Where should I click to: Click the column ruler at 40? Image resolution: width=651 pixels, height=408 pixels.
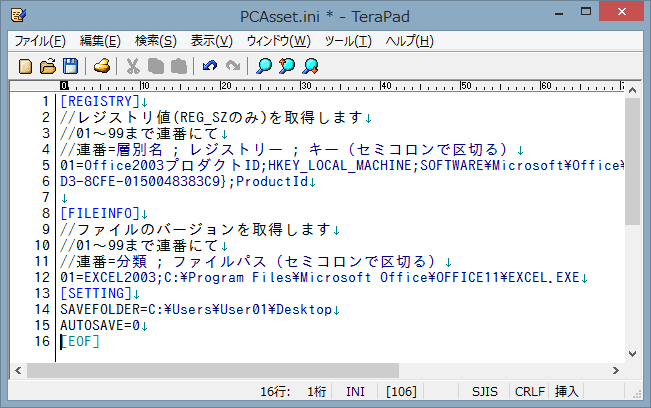pyautogui.click(x=386, y=86)
